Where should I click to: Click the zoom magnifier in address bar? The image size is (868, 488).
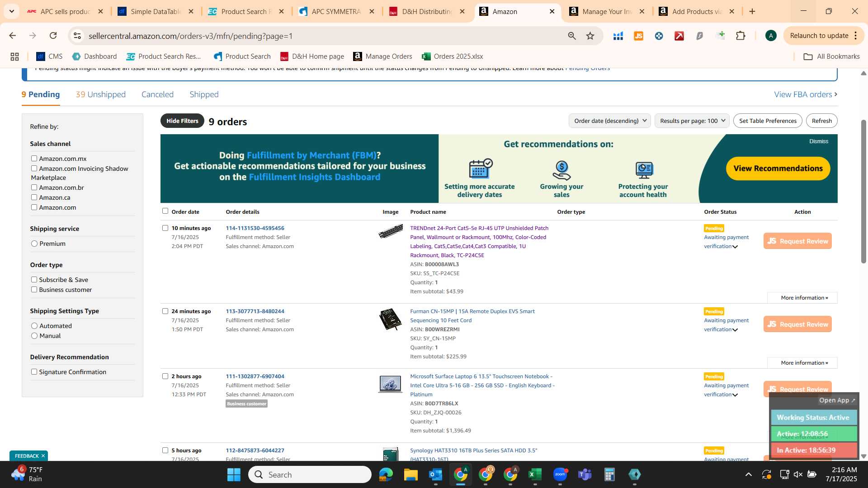point(572,36)
